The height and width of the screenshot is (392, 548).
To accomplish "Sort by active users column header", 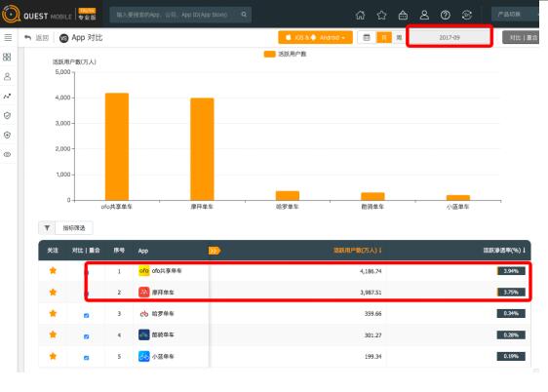I will click(357, 251).
